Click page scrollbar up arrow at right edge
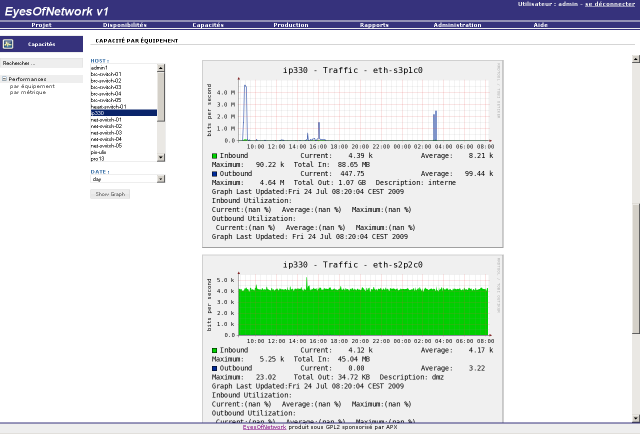Viewport: 640px width, 434px height. coord(636,59)
